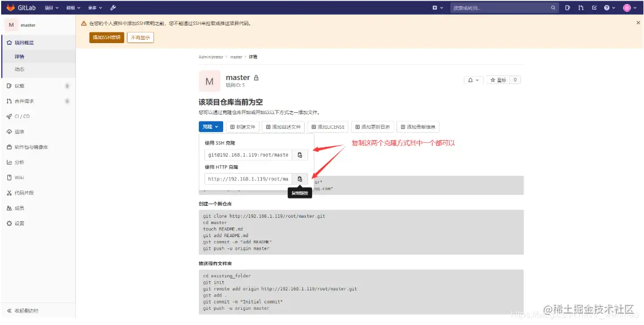Expand the 项目 menu in navbar
The image size is (644, 325).
click(x=52, y=8)
